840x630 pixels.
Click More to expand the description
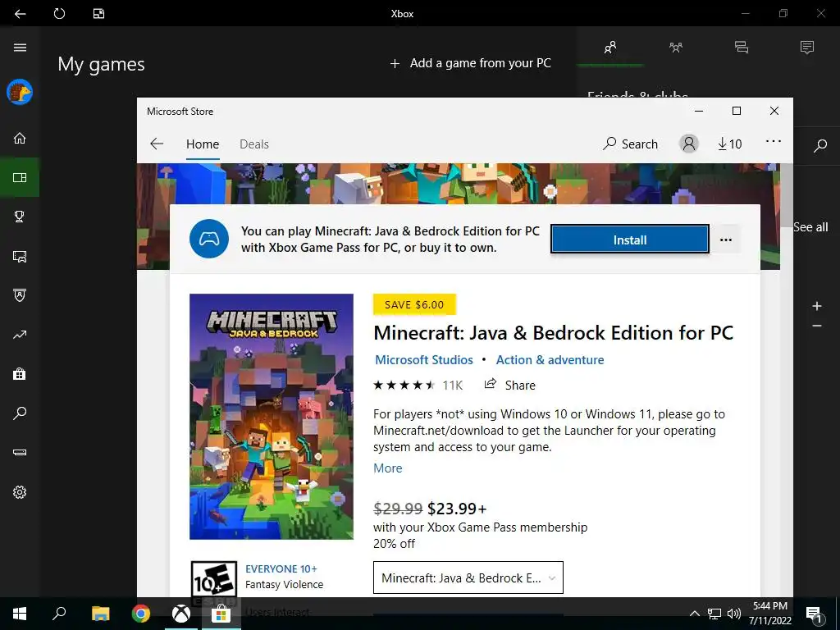pos(387,468)
